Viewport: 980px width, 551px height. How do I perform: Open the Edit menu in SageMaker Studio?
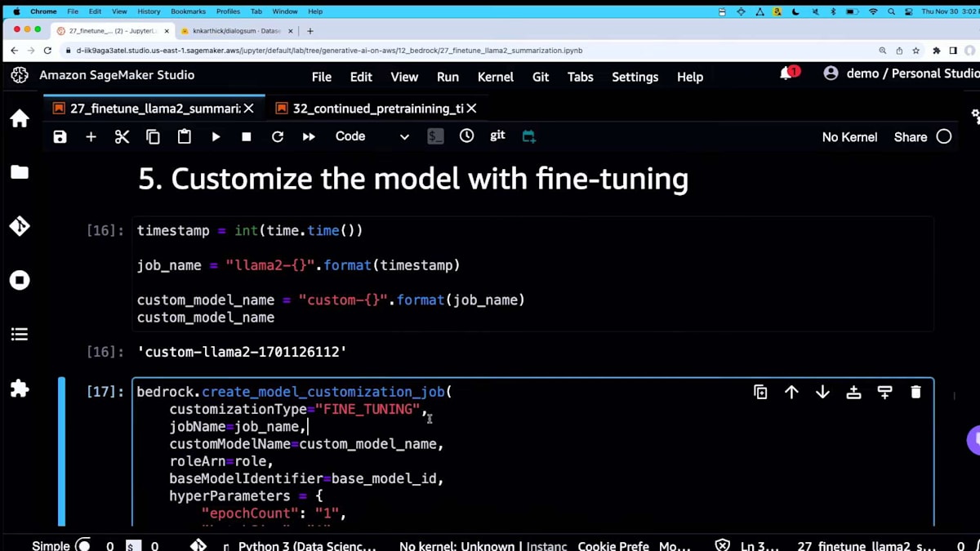click(361, 77)
